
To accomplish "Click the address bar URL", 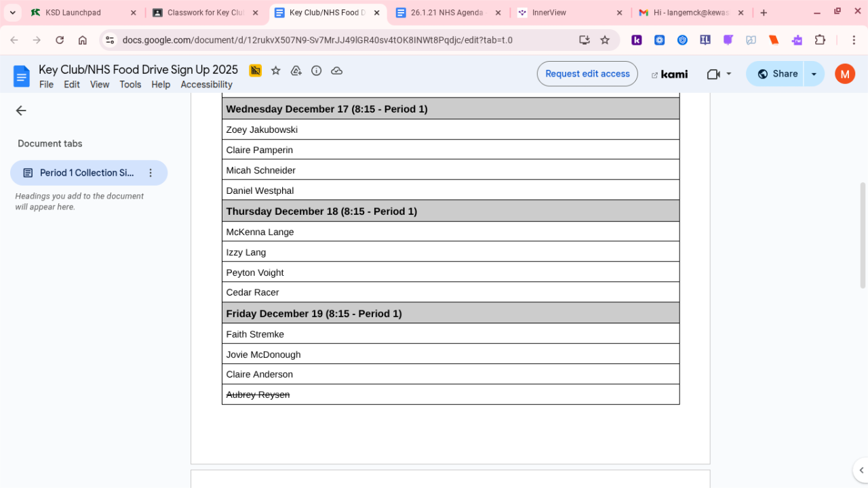I will tap(317, 40).
